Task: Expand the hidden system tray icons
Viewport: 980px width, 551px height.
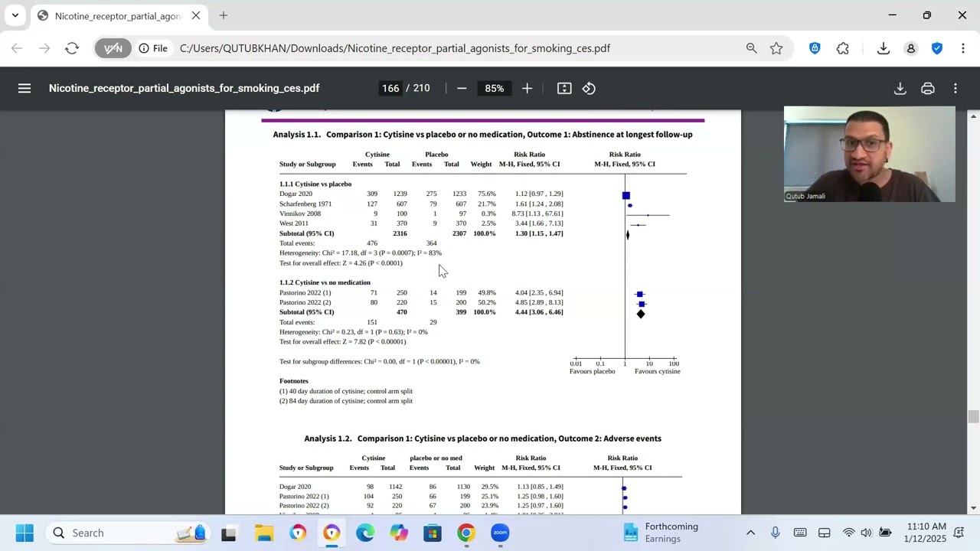Action: coord(750,533)
